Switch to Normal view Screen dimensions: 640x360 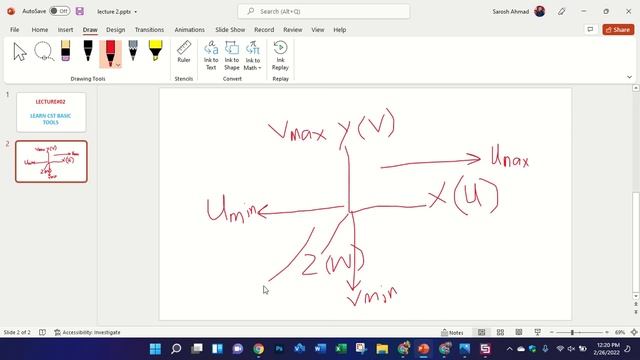(482, 332)
